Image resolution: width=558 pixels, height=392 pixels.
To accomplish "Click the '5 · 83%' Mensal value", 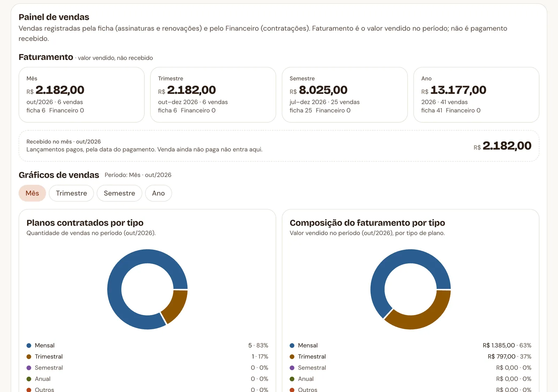I will pyautogui.click(x=258, y=345).
